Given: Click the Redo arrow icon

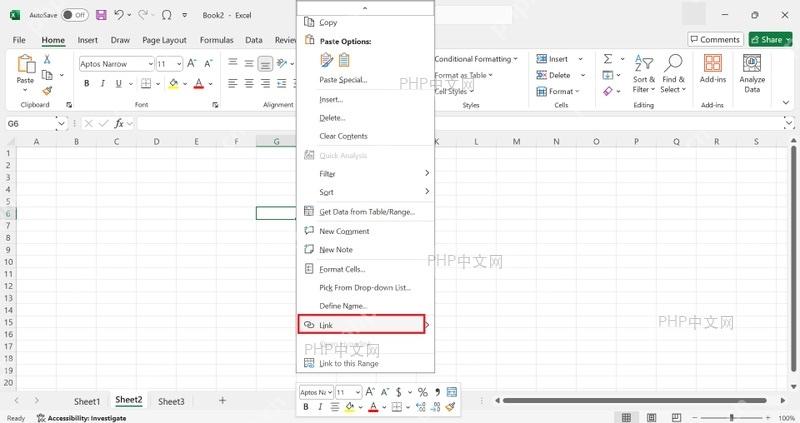Looking at the screenshot, I should (x=143, y=15).
